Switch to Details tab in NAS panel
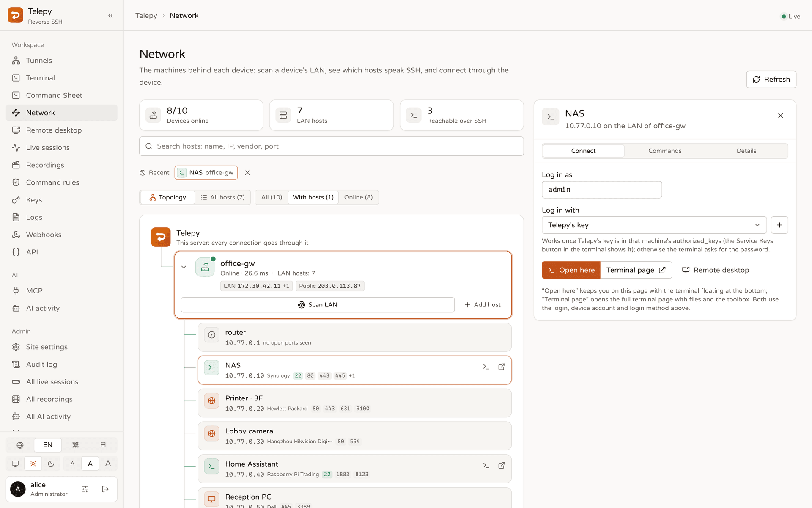 click(x=746, y=151)
